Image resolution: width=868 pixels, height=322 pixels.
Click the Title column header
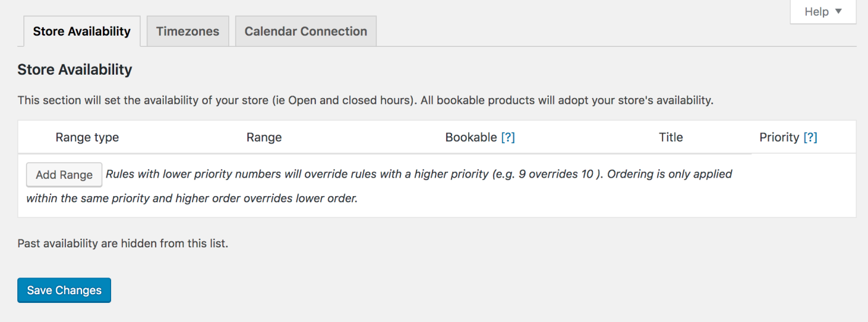pos(671,138)
